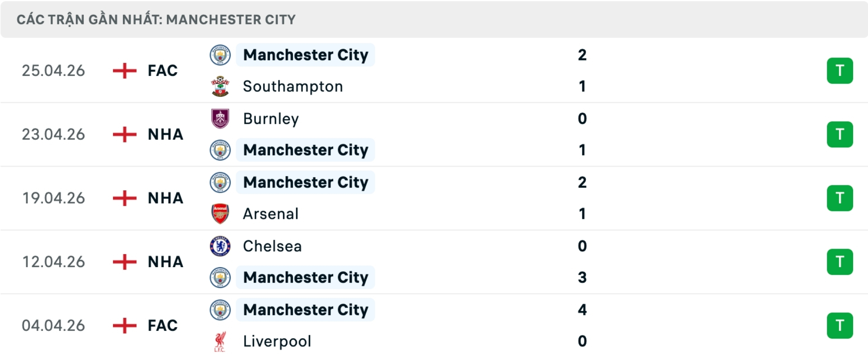This screenshot has width=868, height=358.
Task: Click green T badge for Liverpool match
Action: point(840,325)
